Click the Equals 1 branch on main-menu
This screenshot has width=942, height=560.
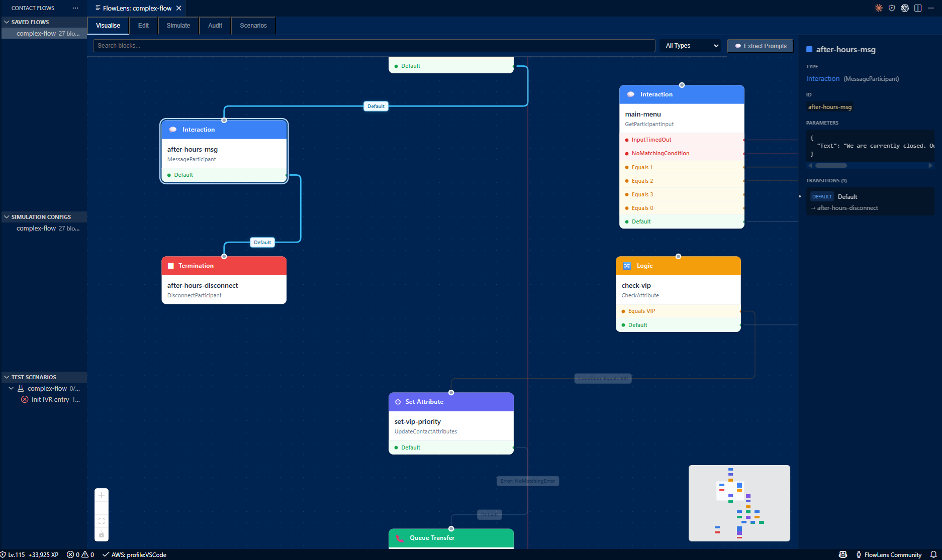pos(682,167)
